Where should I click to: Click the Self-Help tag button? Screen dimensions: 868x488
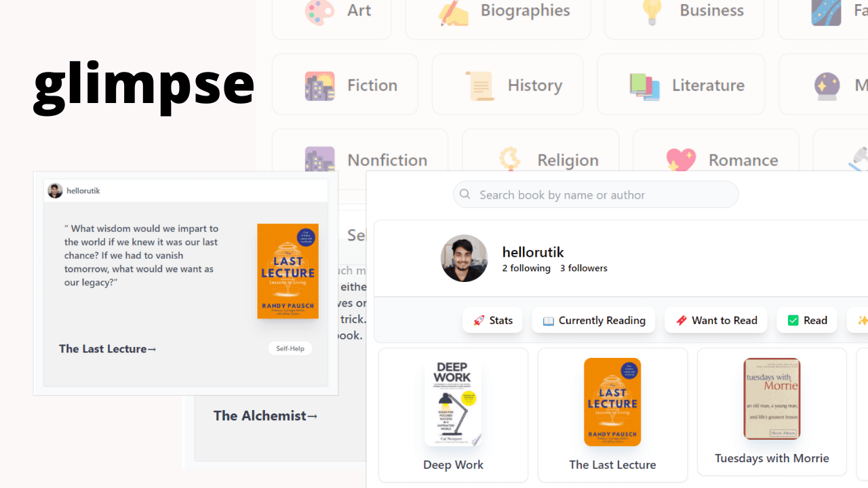click(290, 348)
